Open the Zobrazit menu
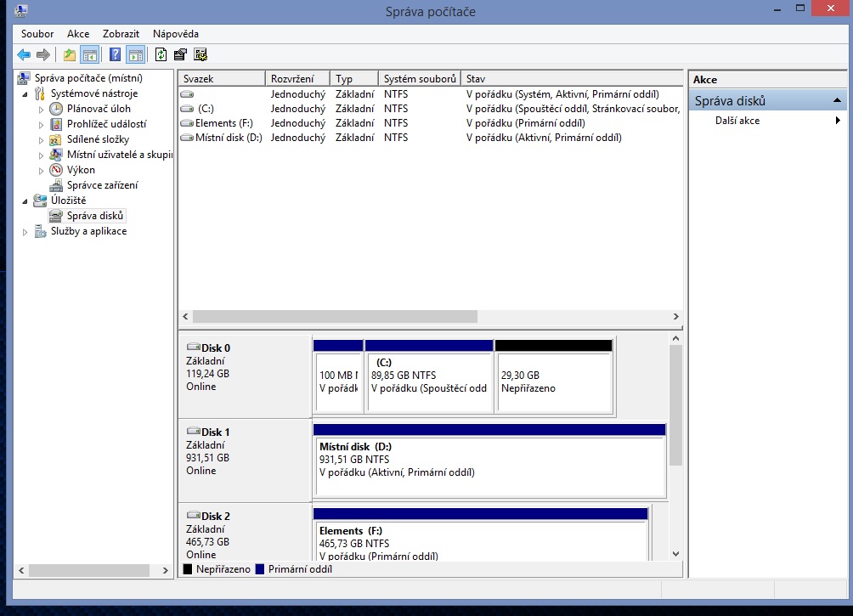Viewport: 853px width, 616px height. 121,34
